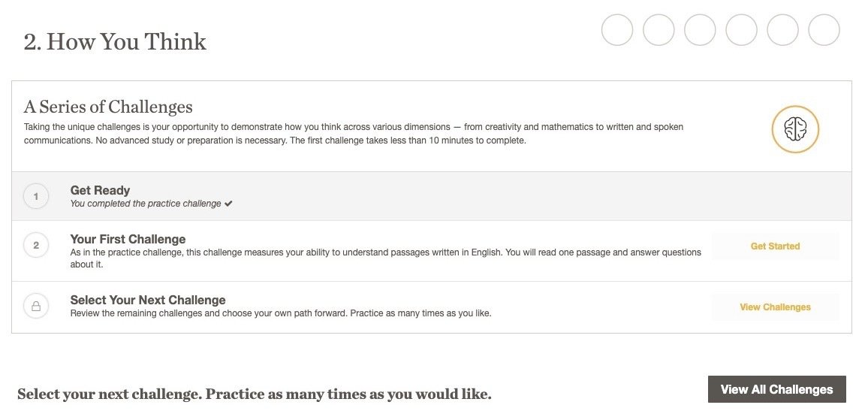The image size is (868, 420).
Task: Open the View Challenges button
Action: [x=775, y=307]
